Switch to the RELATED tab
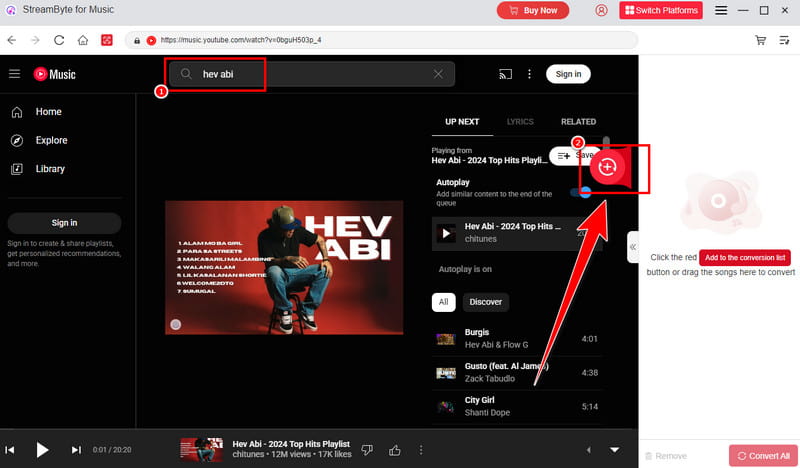Viewport: 800px width, 468px height. (x=578, y=122)
